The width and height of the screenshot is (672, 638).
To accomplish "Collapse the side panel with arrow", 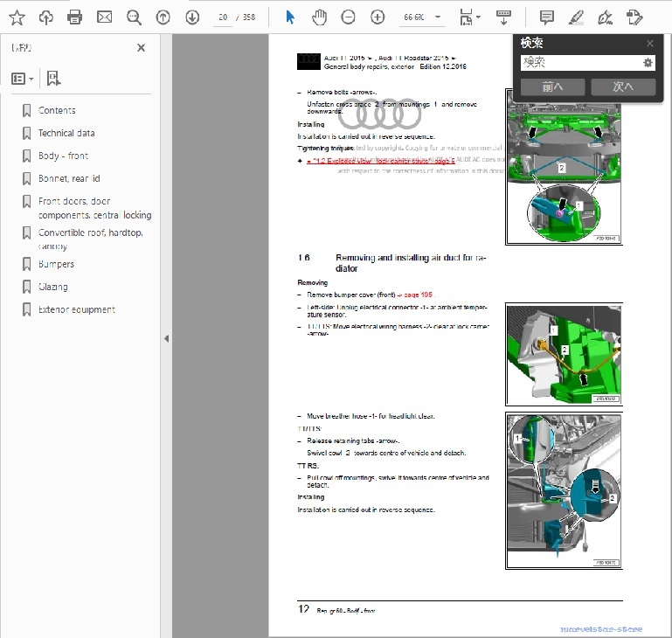I will 166,339.
